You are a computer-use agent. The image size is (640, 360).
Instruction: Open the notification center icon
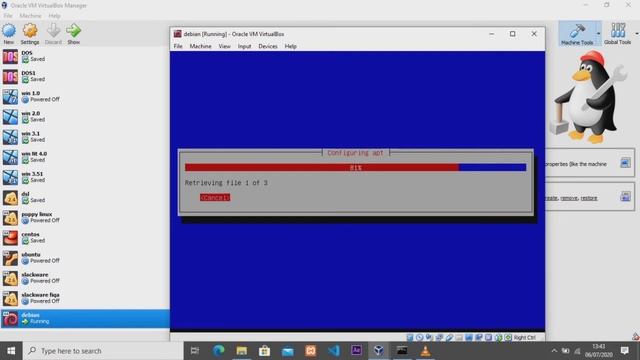(624, 351)
